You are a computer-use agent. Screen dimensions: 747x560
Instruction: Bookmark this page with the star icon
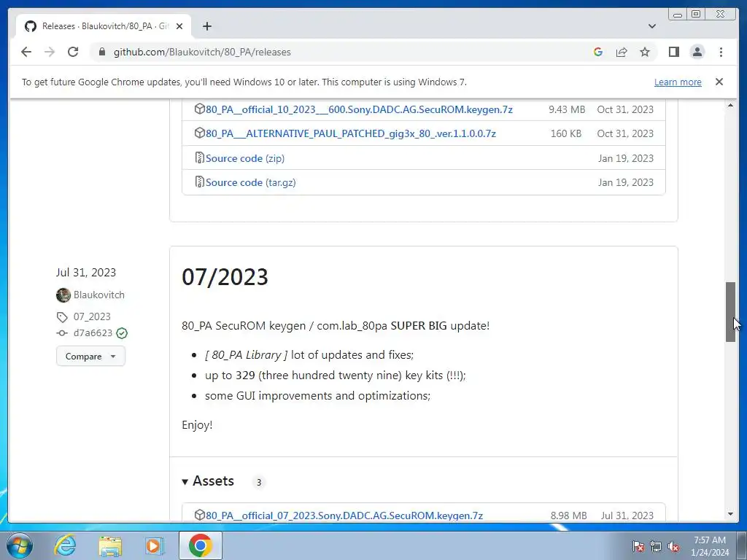[645, 52]
